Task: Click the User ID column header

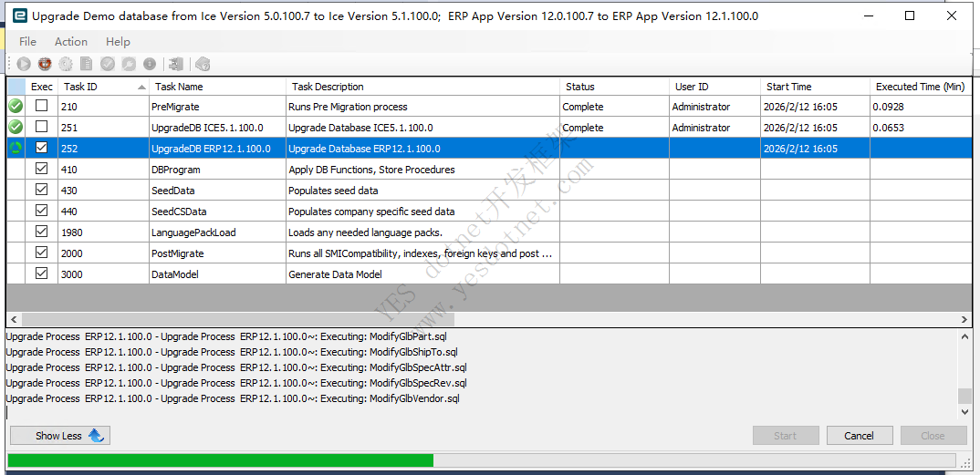Action: tap(715, 87)
